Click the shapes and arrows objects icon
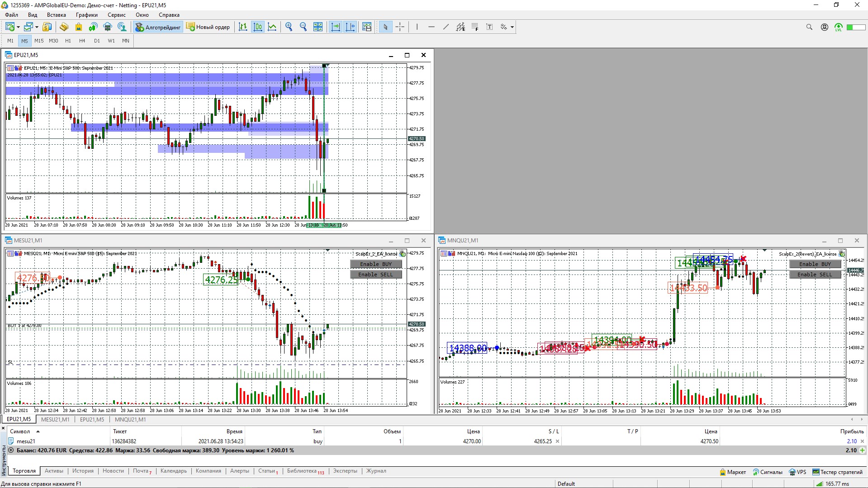Viewport: 868px width, 488px height. tap(503, 27)
